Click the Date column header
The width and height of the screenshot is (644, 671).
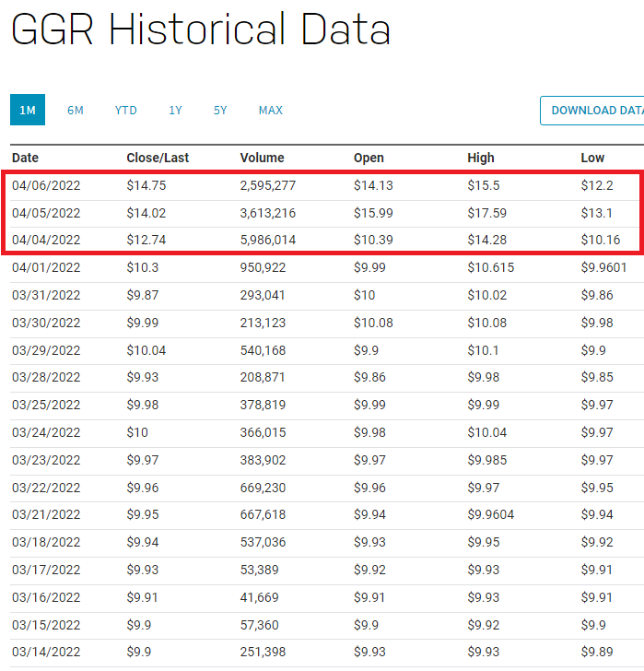click(25, 158)
